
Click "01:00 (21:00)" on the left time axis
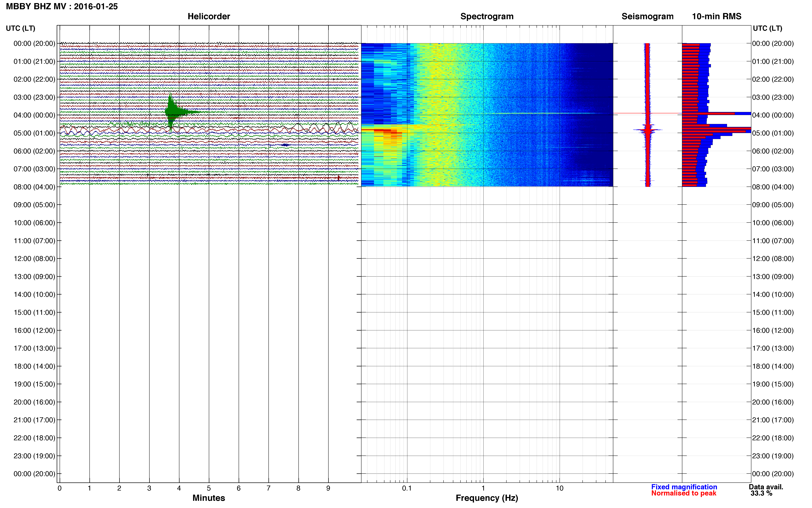(34, 62)
